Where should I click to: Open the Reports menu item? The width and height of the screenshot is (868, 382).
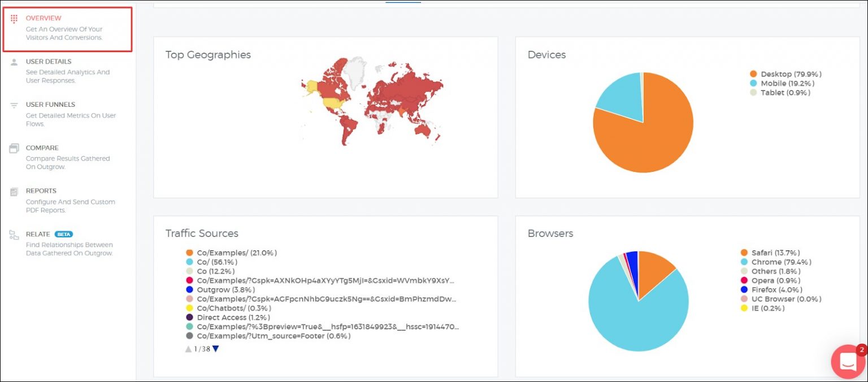pyautogui.click(x=41, y=191)
